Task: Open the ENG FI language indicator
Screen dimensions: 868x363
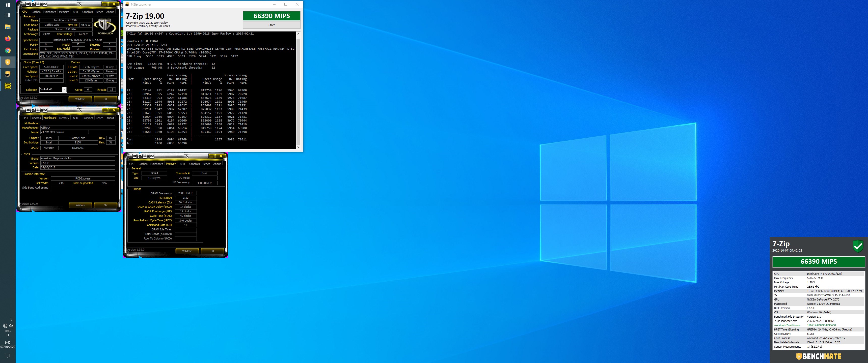Action: 8,333
